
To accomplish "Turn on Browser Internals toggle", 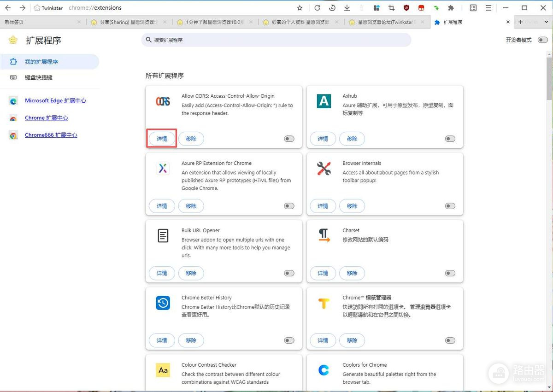I will (450, 206).
